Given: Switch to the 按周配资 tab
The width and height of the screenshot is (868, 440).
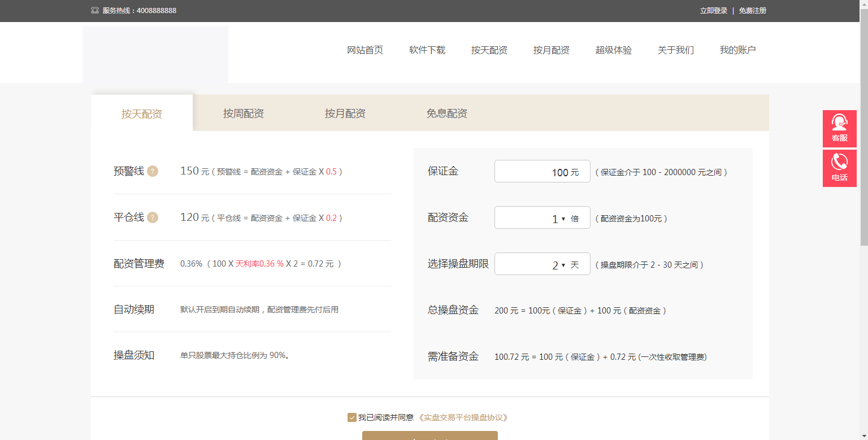Looking at the screenshot, I should pos(244,113).
